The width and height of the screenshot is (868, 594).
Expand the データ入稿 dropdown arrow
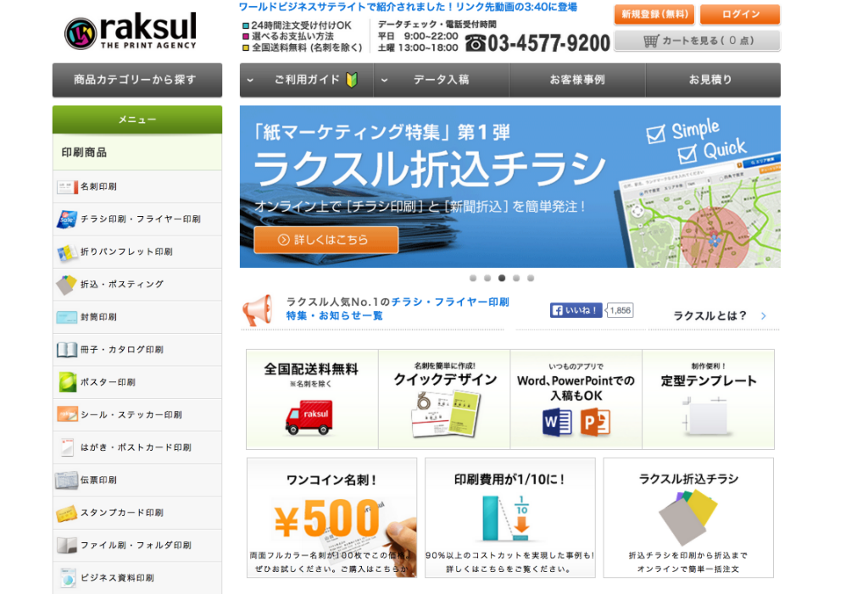point(384,80)
